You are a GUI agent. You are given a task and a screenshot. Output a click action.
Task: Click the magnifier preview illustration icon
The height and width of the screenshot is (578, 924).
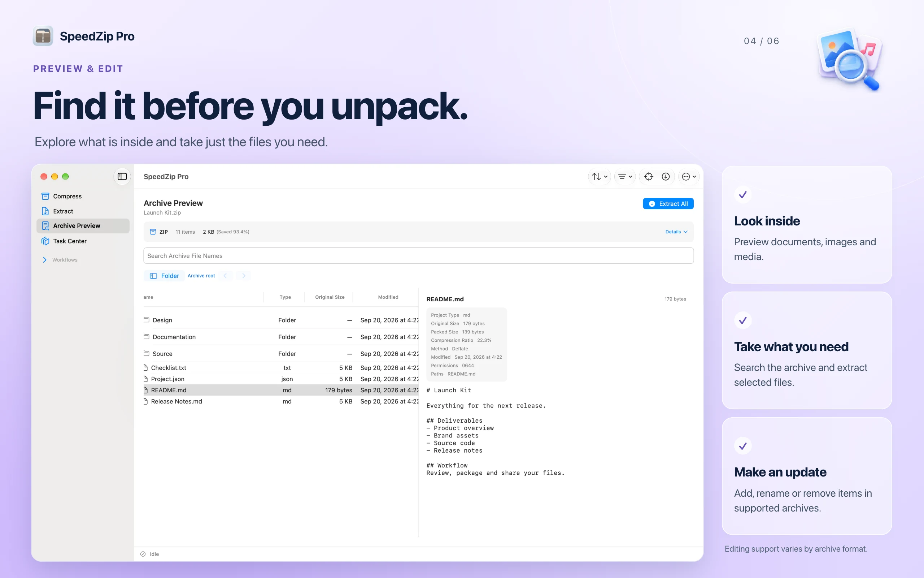(850, 60)
